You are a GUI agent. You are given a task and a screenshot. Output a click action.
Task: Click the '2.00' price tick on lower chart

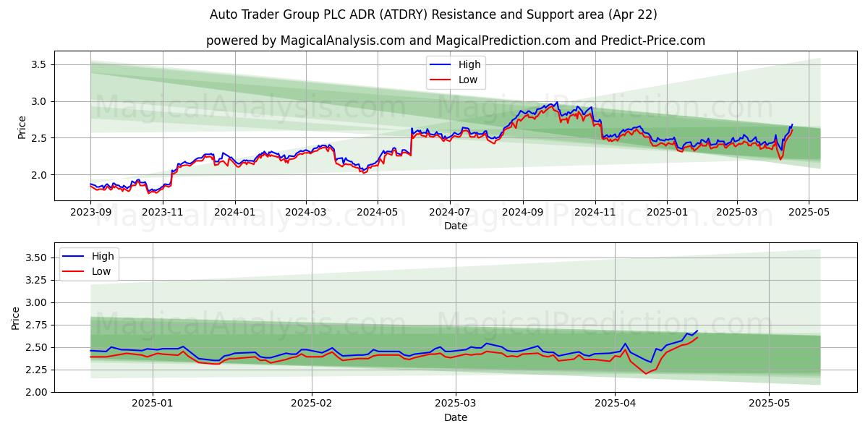pyautogui.click(x=36, y=392)
